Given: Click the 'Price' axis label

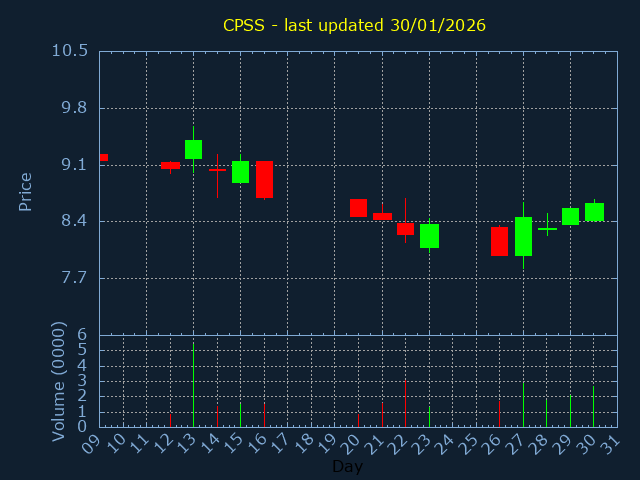Looking at the screenshot, I should pos(25,192).
